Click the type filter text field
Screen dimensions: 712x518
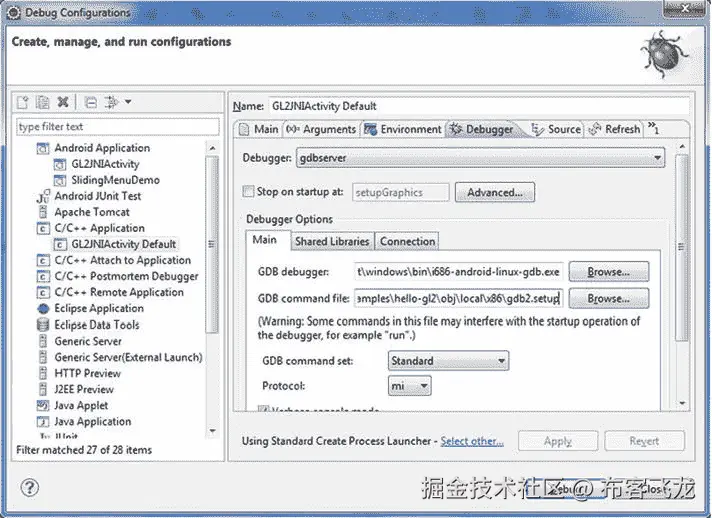[x=118, y=127]
